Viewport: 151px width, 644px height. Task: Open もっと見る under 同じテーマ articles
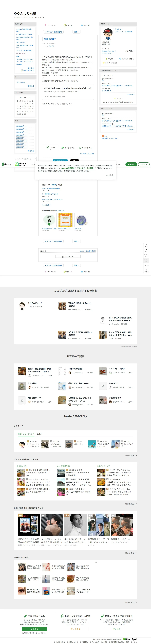[x=46, y=205]
